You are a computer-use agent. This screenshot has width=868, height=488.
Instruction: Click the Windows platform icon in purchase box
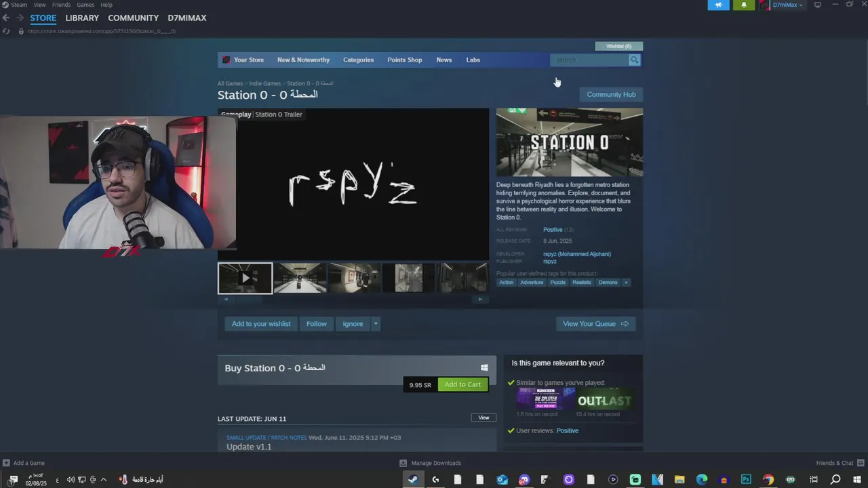(484, 367)
